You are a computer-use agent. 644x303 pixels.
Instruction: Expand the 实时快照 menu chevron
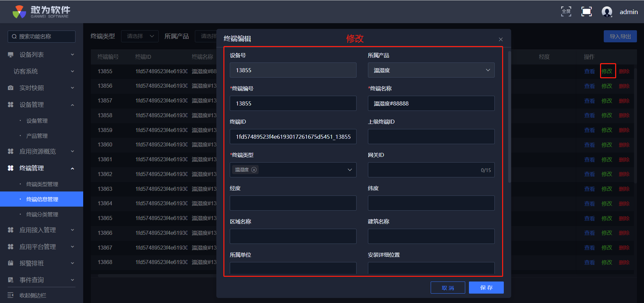pos(72,88)
